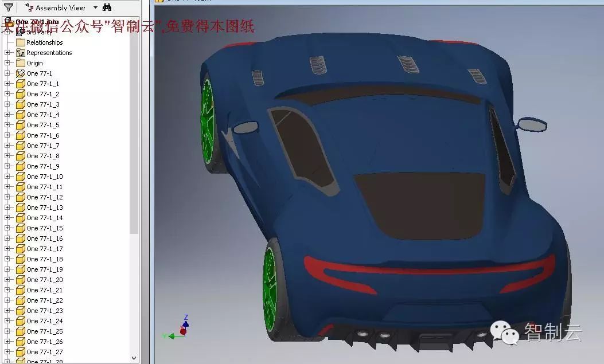Screen dimensions: 604x364
Task: Select the Origin folder icon
Action: pyautogui.click(x=21, y=63)
